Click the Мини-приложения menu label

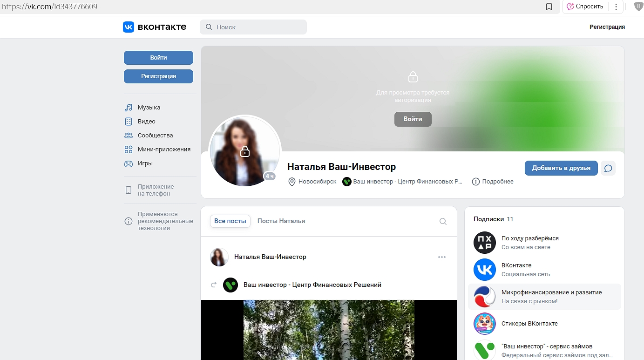pyautogui.click(x=164, y=149)
